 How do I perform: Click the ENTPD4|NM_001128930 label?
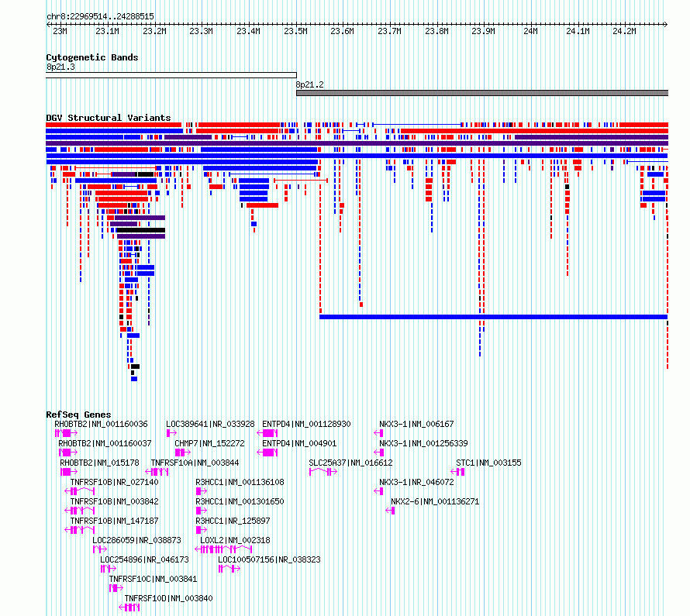pyautogui.click(x=306, y=425)
